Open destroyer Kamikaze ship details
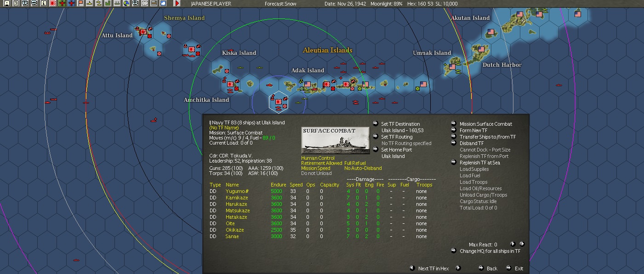Viewport: 644px width, 274px height. 237,198
